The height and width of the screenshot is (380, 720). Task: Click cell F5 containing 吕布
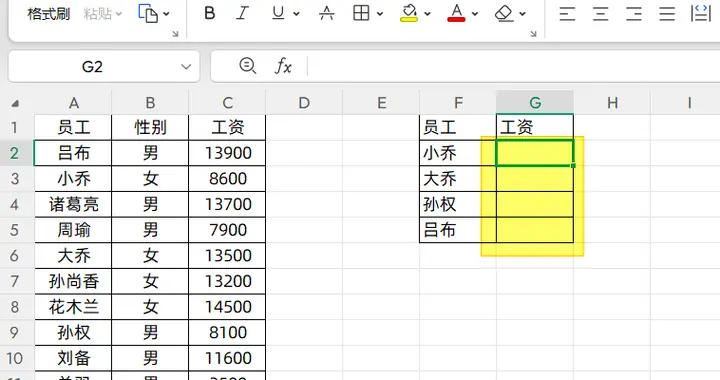458,230
